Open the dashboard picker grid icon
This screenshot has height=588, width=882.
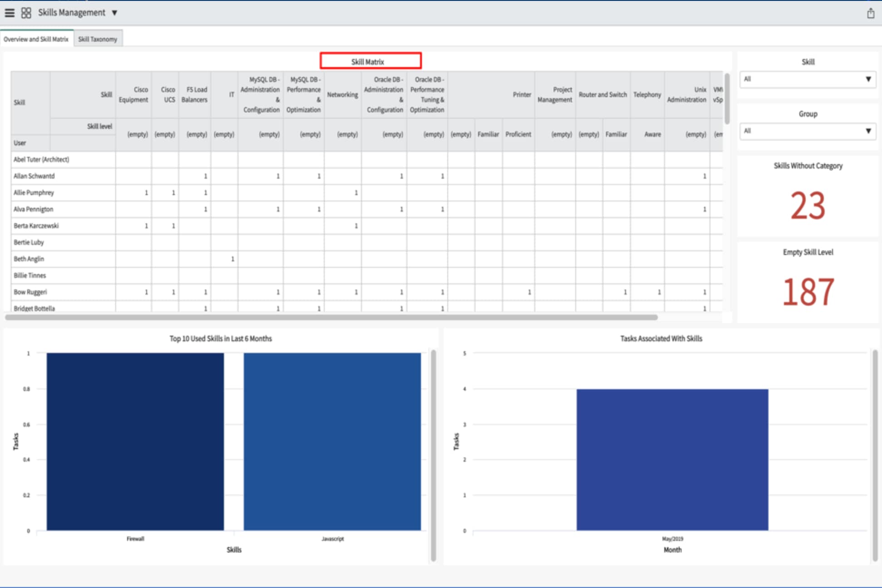tap(26, 13)
